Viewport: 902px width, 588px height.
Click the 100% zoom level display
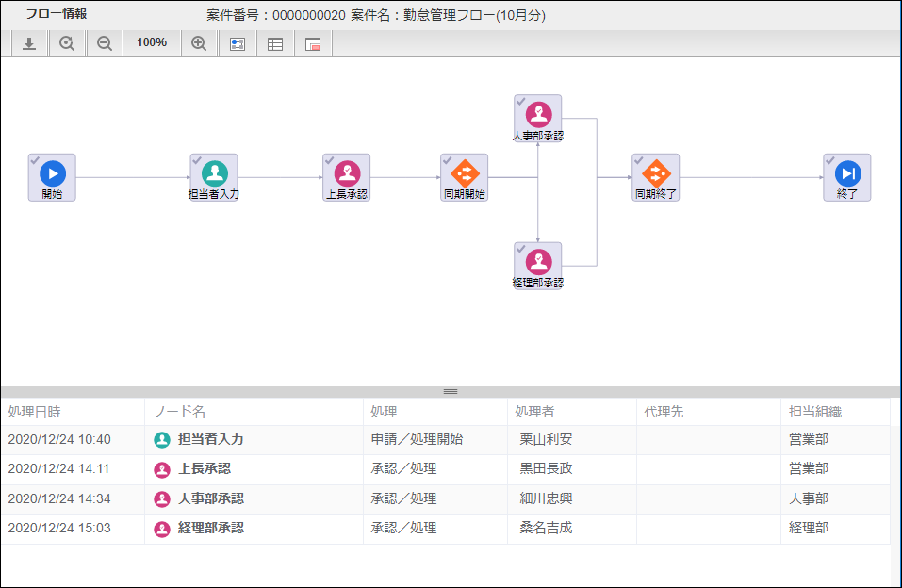152,42
